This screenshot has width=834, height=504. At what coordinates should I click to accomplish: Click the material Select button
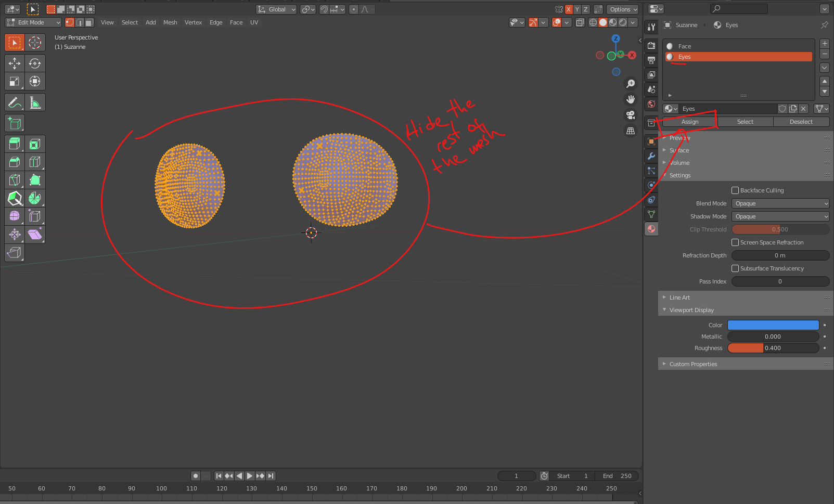(x=745, y=122)
